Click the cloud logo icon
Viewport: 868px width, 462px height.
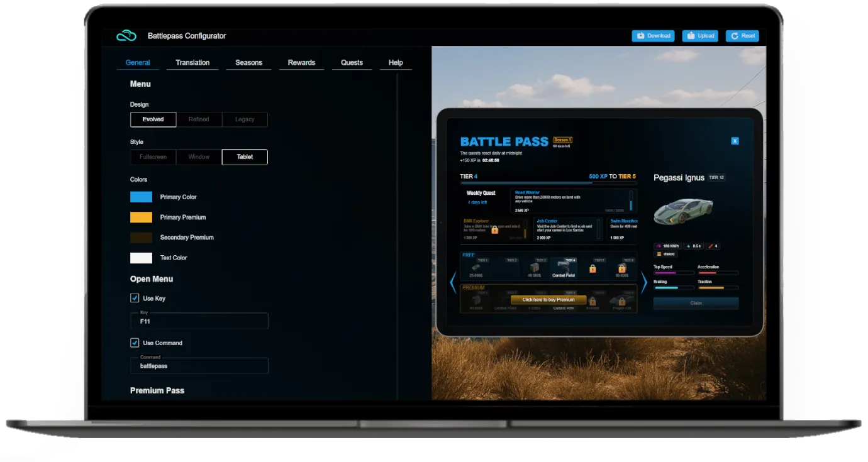click(x=126, y=36)
